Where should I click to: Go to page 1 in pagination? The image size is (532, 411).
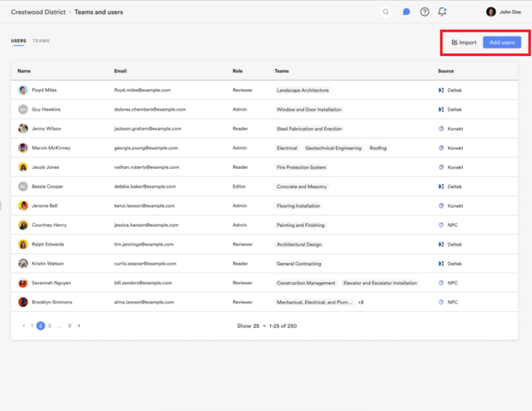32,326
